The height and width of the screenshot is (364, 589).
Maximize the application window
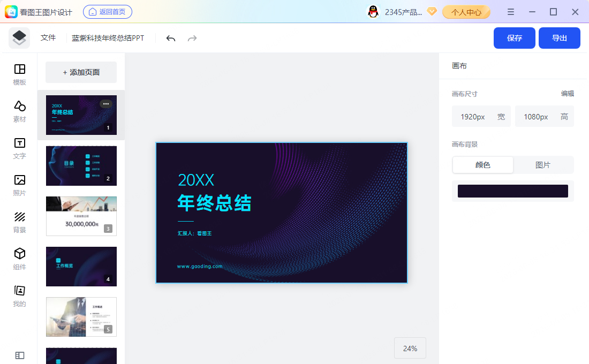(553, 12)
